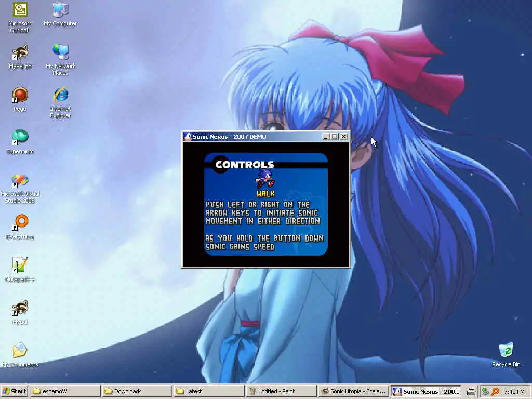
Task: Switch to the Latest folder taskbar button
Action: pos(209,391)
